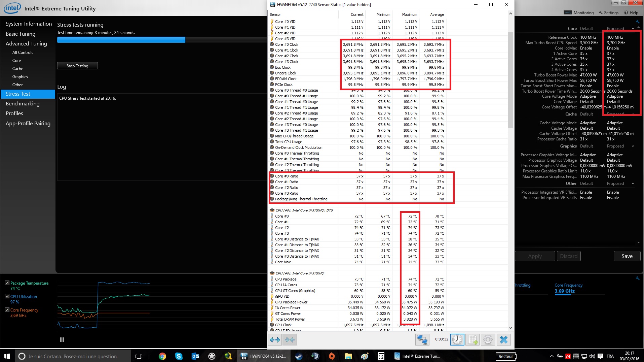Open Basic Tuning section
Screen dimensions: 644x362
[x=21, y=34]
